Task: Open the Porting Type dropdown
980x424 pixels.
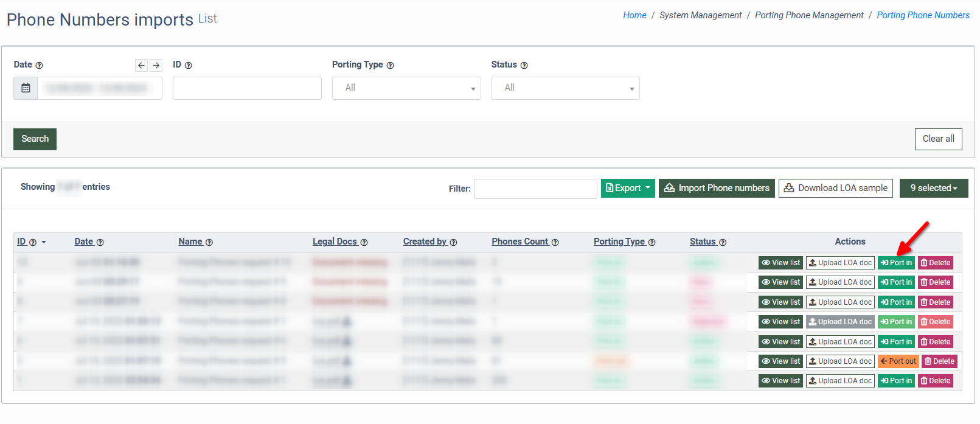Action: coord(406,88)
